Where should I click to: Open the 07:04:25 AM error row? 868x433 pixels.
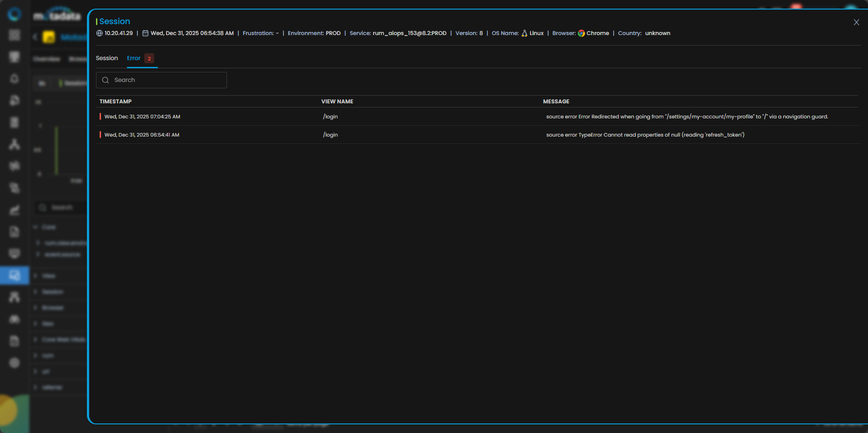click(142, 117)
